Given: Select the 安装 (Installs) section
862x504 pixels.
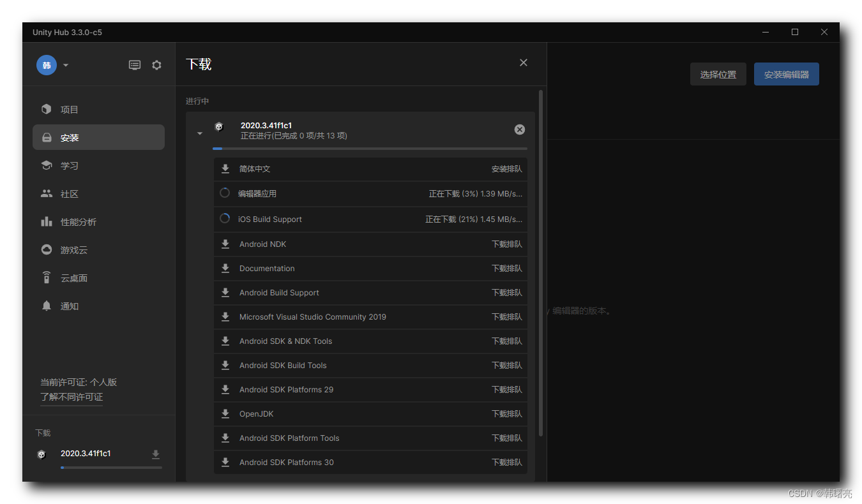Looking at the screenshot, I should pos(98,137).
